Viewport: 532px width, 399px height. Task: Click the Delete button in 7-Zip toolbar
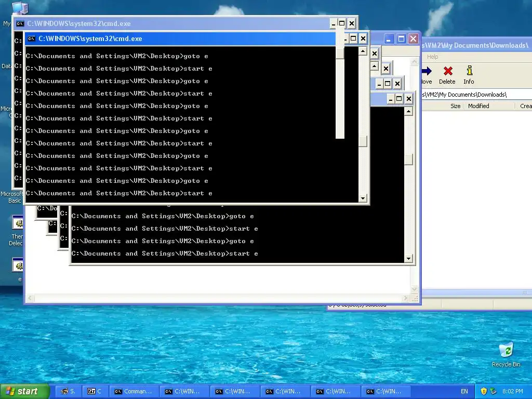[x=447, y=75]
